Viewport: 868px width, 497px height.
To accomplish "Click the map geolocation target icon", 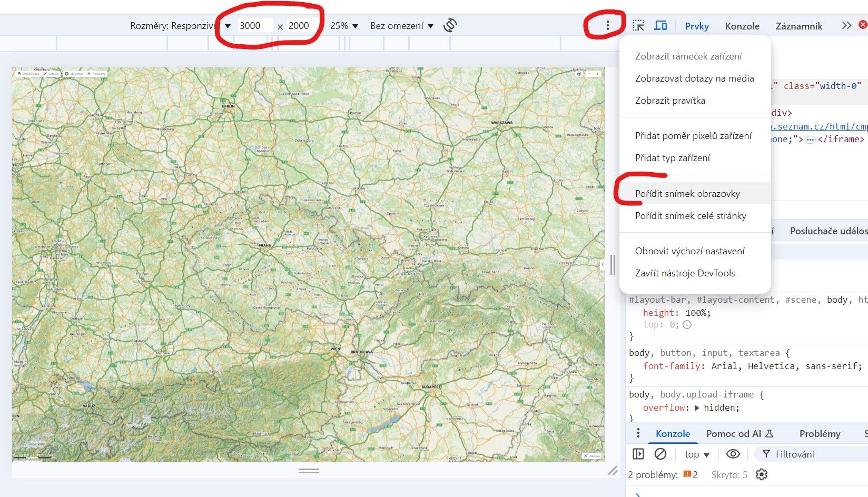I will click(579, 74).
